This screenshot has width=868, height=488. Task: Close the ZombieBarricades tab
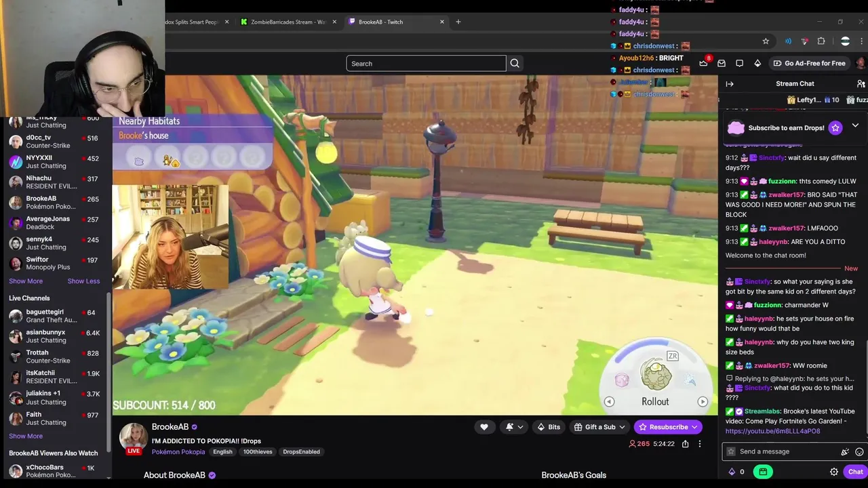[x=334, y=22]
